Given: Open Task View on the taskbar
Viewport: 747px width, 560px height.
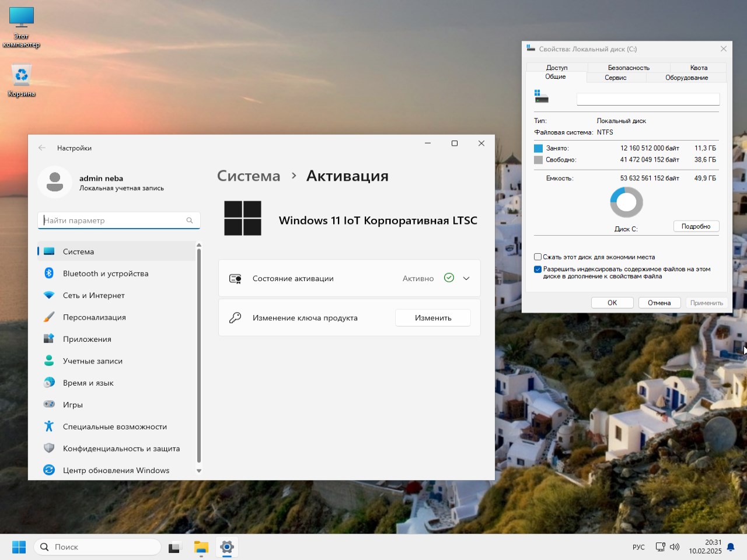Looking at the screenshot, I should coord(174,547).
